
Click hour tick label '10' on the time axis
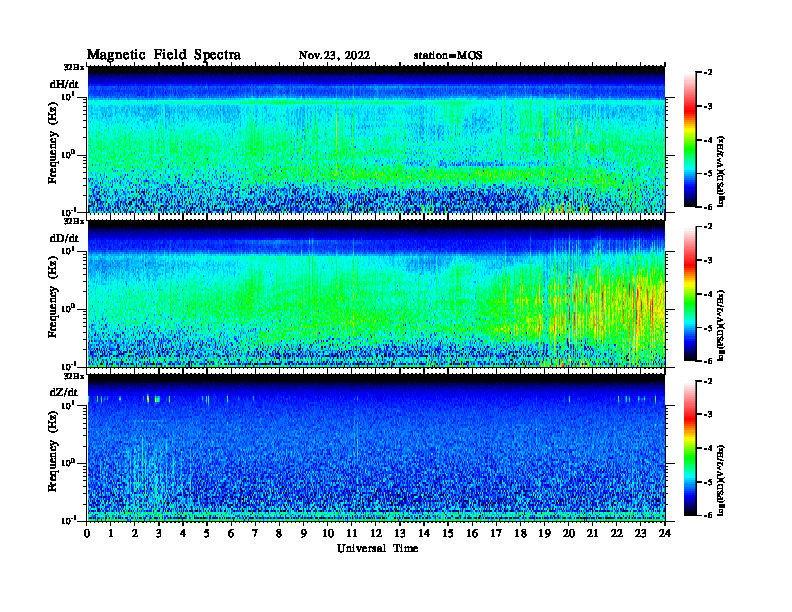pyautogui.click(x=328, y=534)
